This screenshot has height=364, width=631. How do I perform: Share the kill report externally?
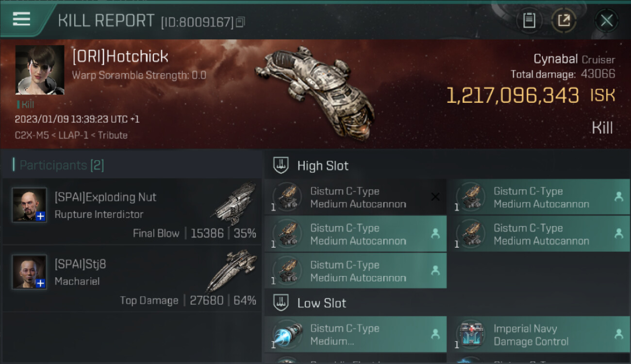[564, 20]
